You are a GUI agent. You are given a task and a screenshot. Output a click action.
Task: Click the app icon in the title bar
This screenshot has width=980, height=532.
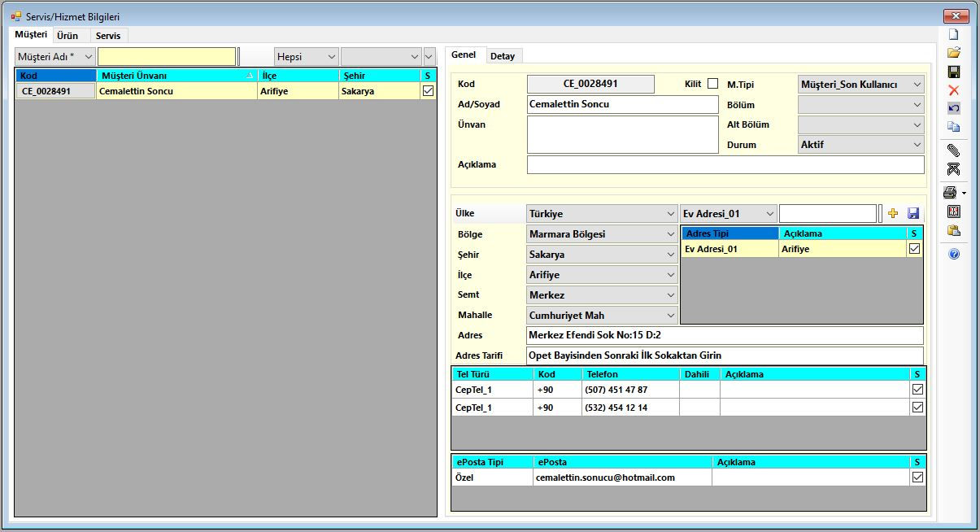click(15, 16)
